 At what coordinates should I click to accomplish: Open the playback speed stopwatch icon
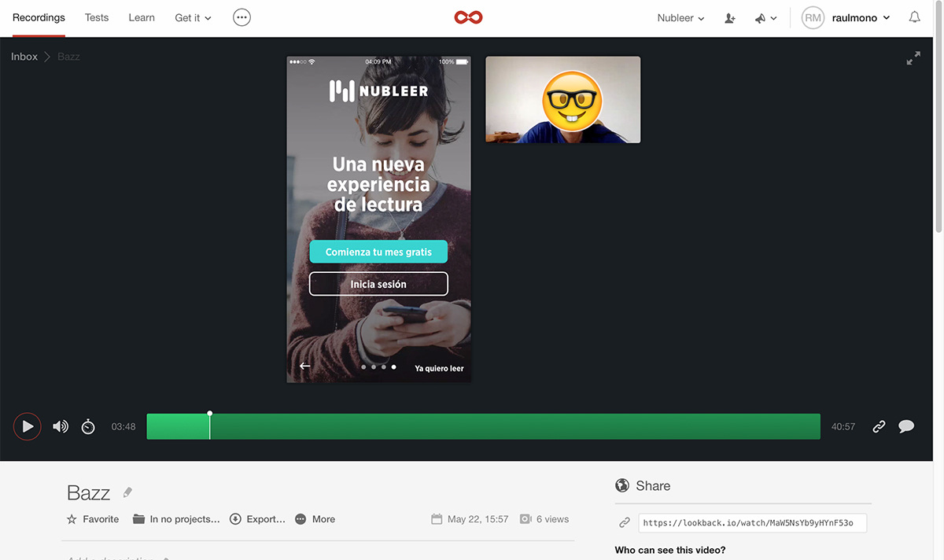[88, 426]
